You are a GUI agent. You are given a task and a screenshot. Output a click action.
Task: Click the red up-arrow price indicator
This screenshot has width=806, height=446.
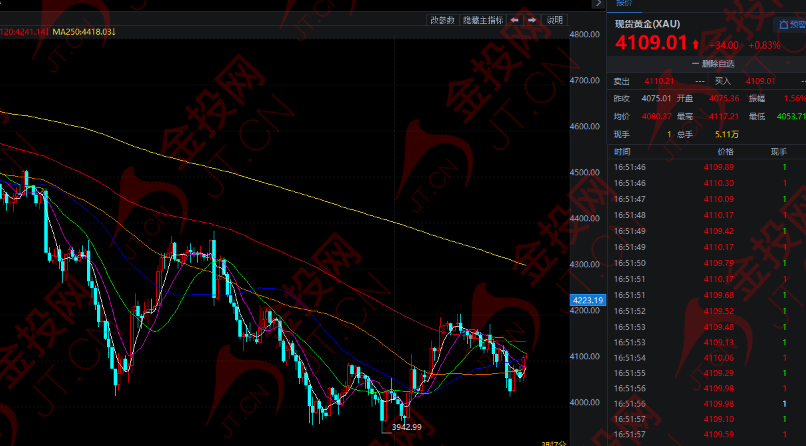(695, 45)
